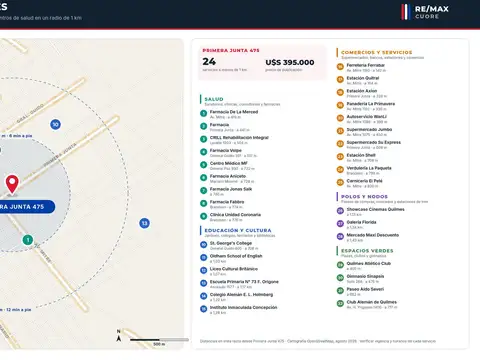
Task: Click number badge beside Mercado Maxi Descuento
Action: coord(340,236)
